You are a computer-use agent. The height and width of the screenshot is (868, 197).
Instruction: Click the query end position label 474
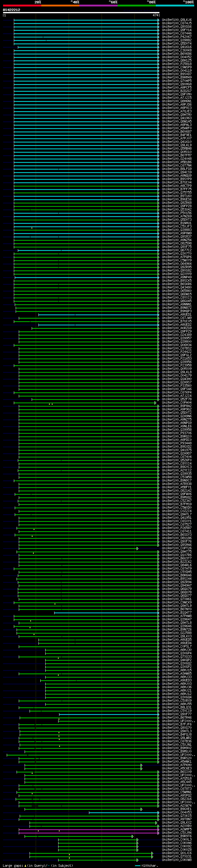pyautogui.click(x=155, y=15)
